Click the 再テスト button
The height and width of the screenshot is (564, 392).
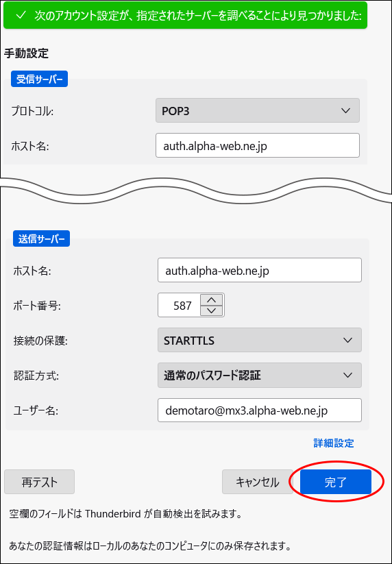click(x=40, y=482)
